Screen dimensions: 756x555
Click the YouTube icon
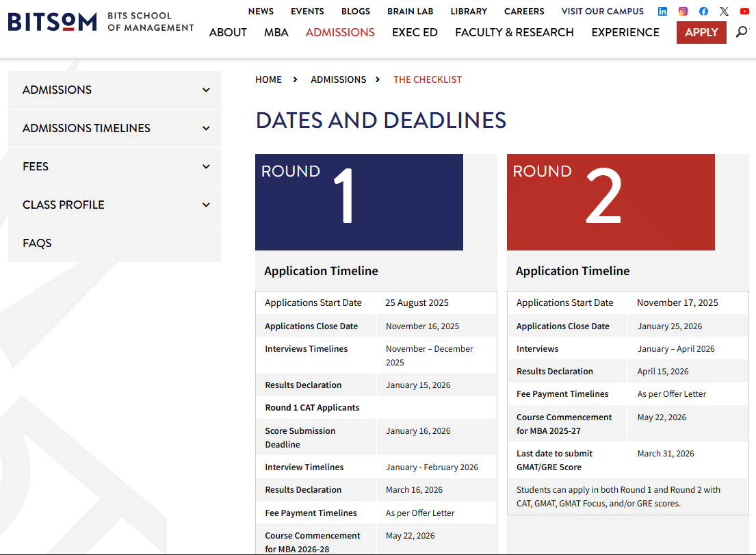744,11
